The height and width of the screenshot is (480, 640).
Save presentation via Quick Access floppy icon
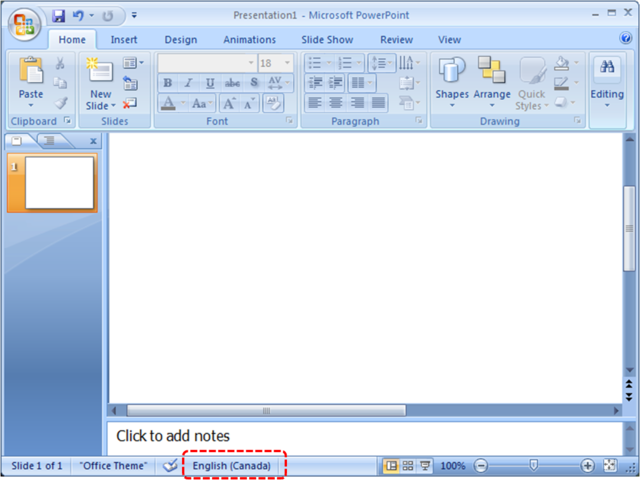click(x=59, y=16)
